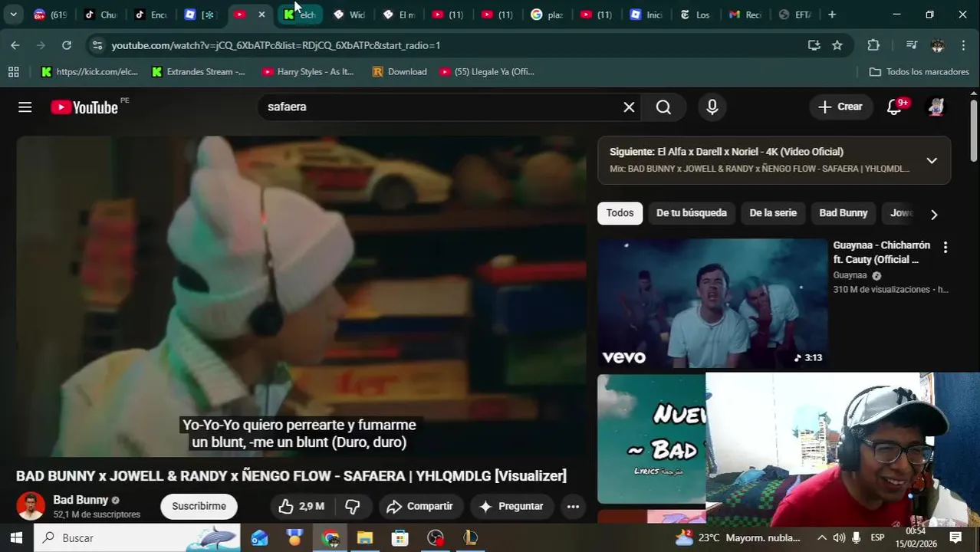
Task: Open the Extrandes Stream bookmark
Action: point(198,71)
